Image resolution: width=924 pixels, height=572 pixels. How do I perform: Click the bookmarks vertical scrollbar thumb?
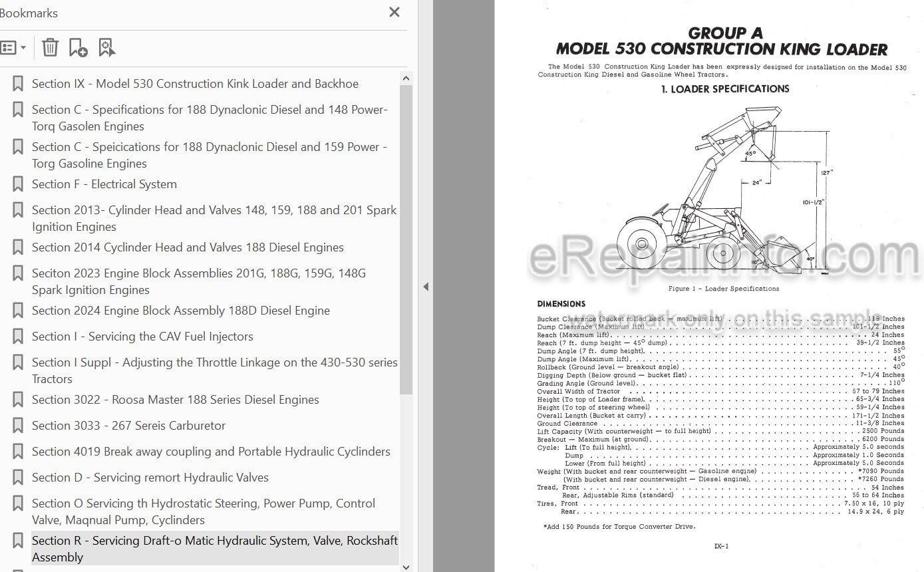[406, 239]
